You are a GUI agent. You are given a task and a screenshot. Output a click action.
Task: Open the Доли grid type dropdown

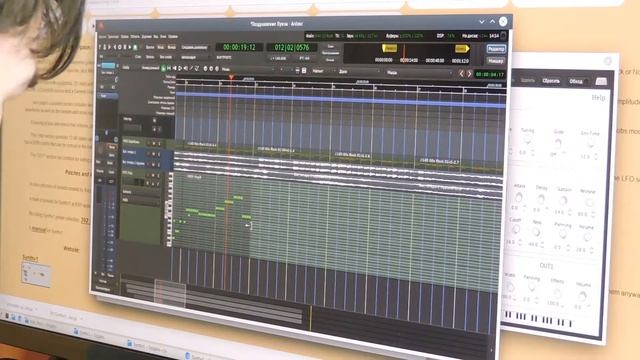pos(358,72)
